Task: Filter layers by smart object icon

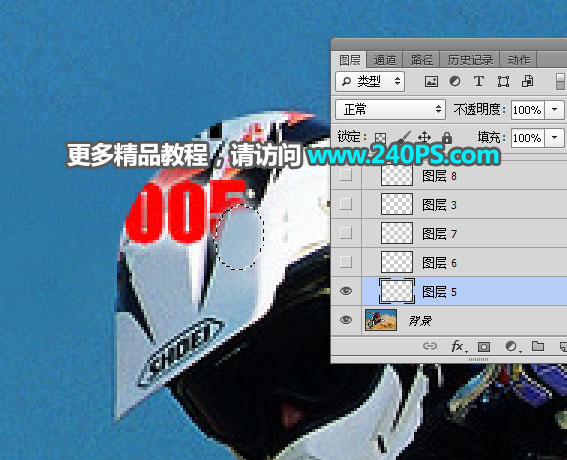Action: click(527, 81)
